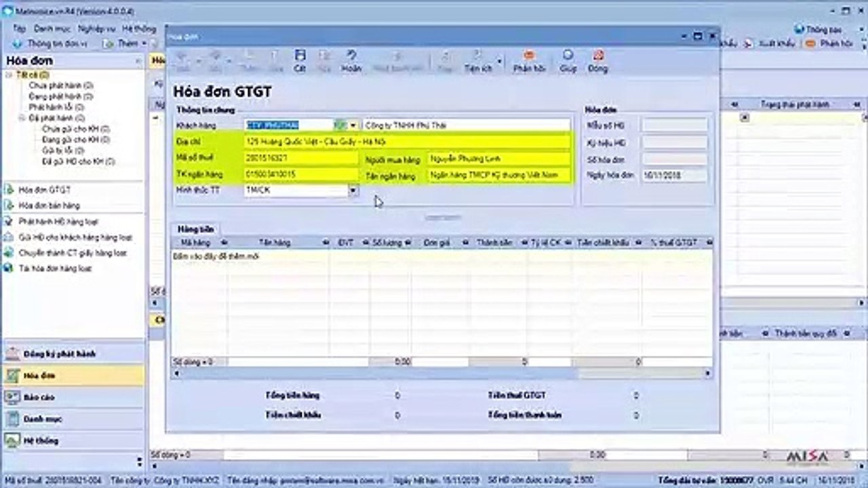Click the Phản hồi feedback icon in the dialog toolbar
Image resolution: width=868 pixels, height=488 pixels.
(x=530, y=60)
